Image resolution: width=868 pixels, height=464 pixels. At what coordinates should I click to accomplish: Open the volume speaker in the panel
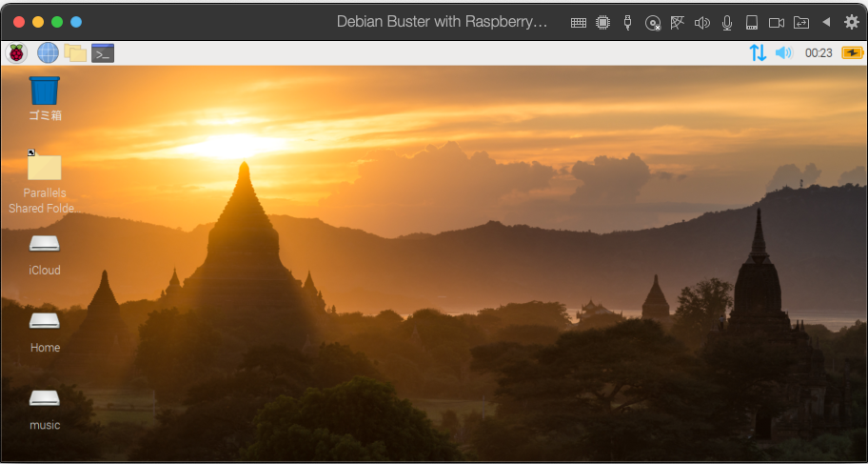click(x=784, y=53)
